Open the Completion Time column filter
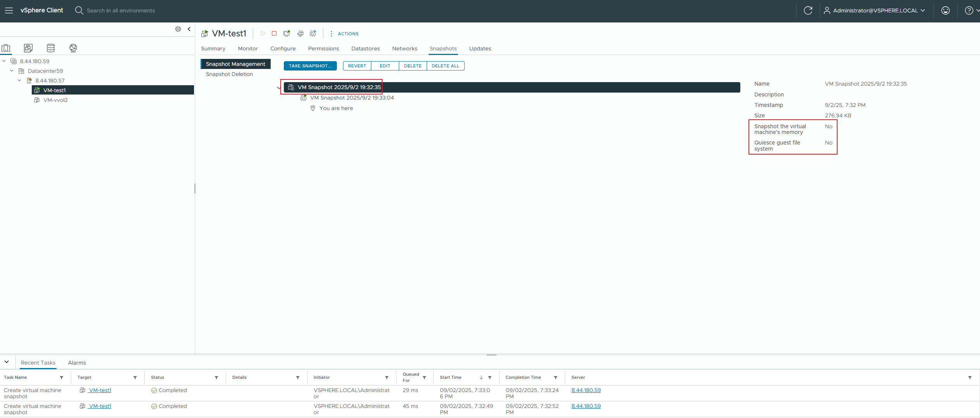Viewport: 980px width, 418px height. (x=556, y=378)
